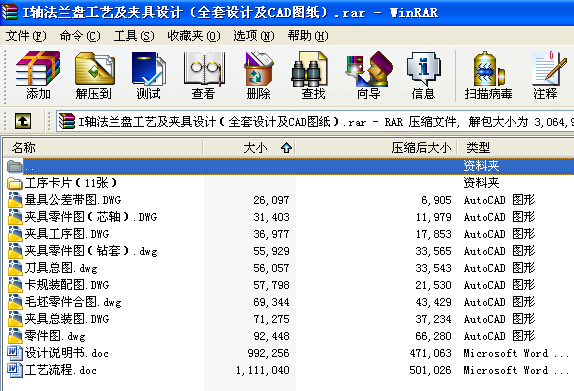574x391 pixels.
Task: Select the file name 零件图.dwg
Action: [55, 336]
